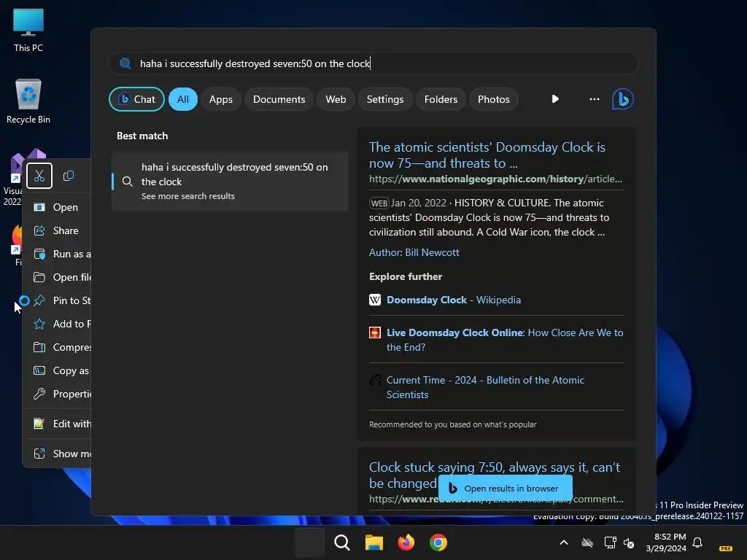Viewport: 747px width, 560px height.
Task: Open This PC desktop icon
Action: click(28, 31)
